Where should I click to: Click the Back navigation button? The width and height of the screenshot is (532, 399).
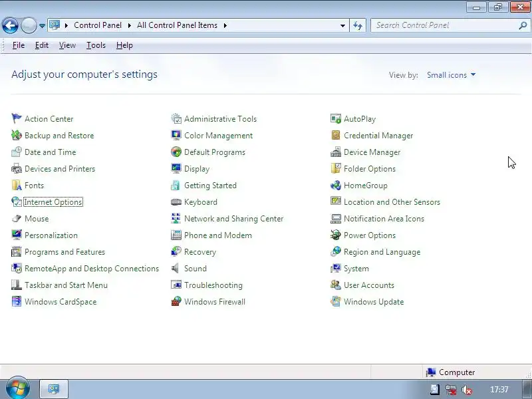(10, 25)
